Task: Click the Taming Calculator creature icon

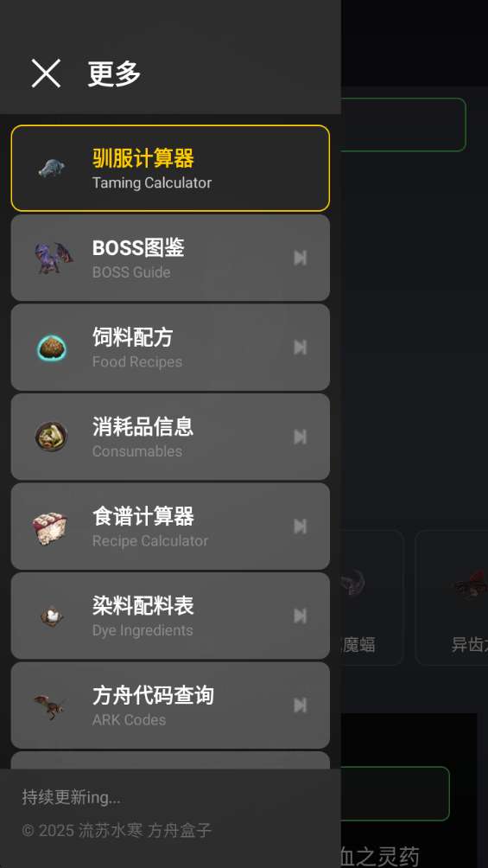Action: pos(52,168)
